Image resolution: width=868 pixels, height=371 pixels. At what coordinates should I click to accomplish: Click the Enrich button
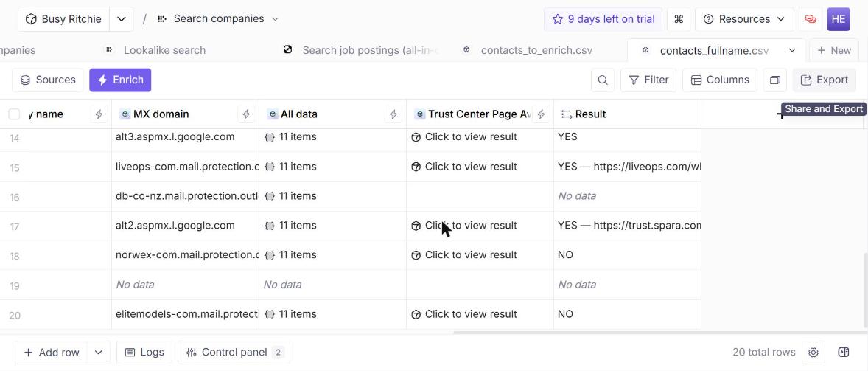point(120,80)
